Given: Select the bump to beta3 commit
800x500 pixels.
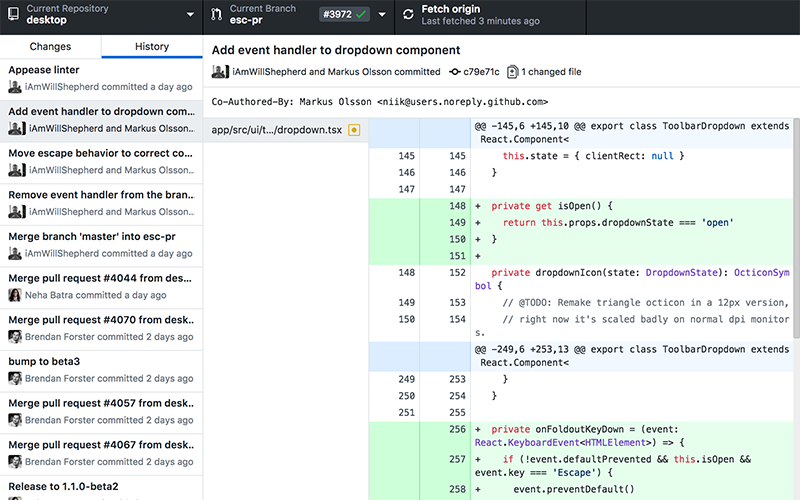Looking at the screenshot, I should point(101,370).
